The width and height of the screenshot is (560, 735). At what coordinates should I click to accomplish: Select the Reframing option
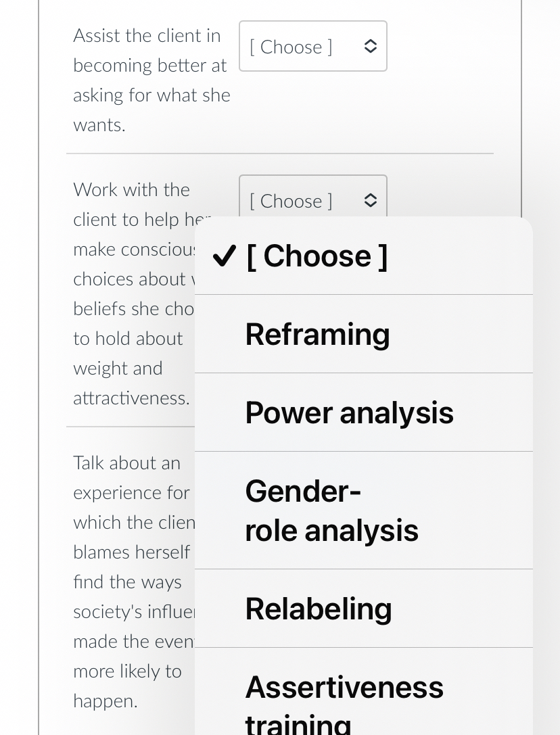[x=317, y=334]
